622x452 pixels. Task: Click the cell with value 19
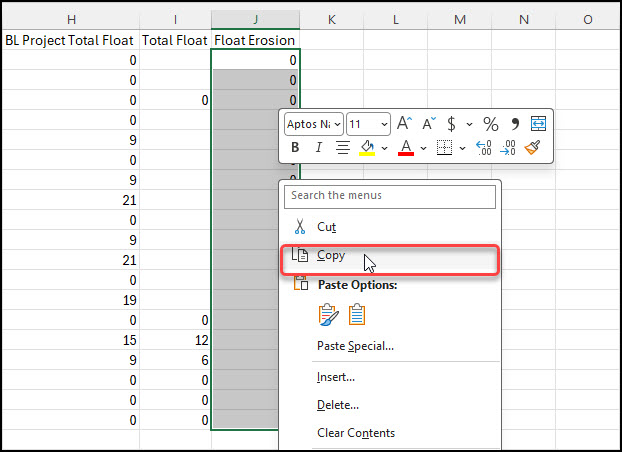click(71, 300)
